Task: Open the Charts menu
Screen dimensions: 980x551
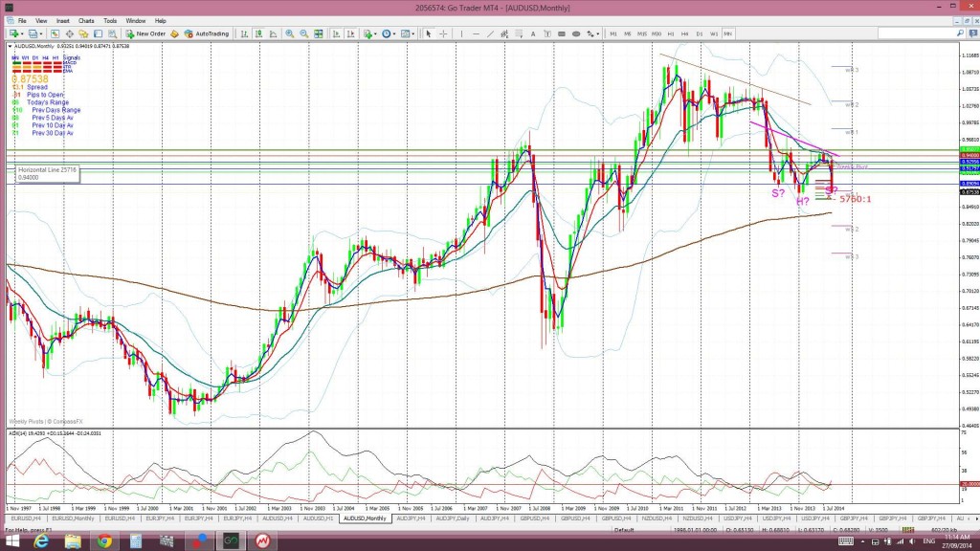Action: pos(86,21)
